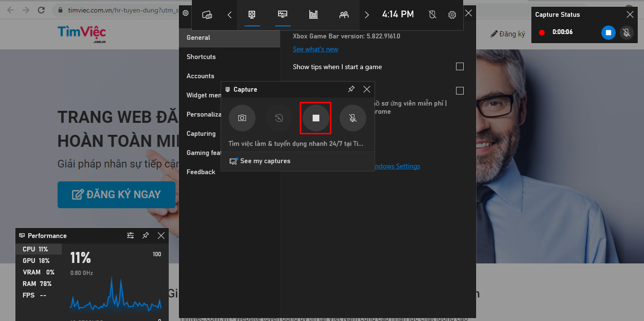The width and height of the screenshot is (644, 321).
Task: Open Performance widget options
Action: (x=130, y=236)
